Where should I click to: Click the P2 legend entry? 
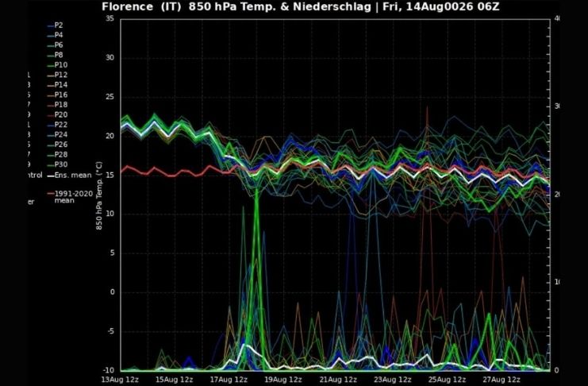point(55,25)
